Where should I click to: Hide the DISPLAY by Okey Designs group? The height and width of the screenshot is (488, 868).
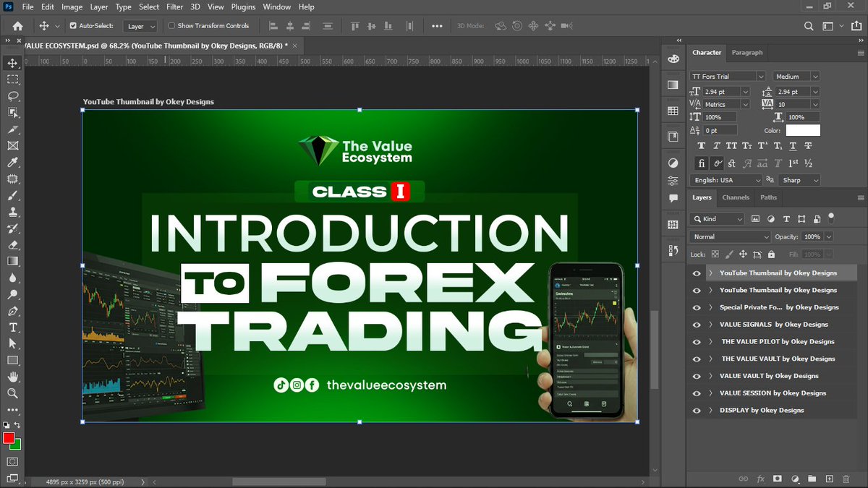pyautogui.click(x=697, y=411)
